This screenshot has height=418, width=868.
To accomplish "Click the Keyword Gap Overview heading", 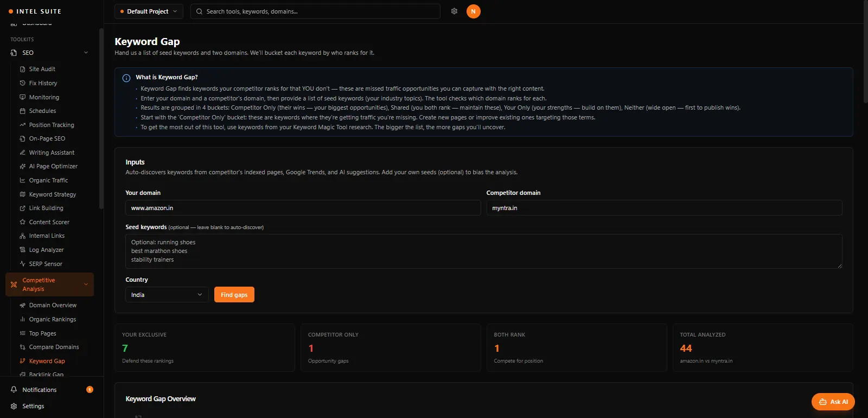I will click(161, 399).
